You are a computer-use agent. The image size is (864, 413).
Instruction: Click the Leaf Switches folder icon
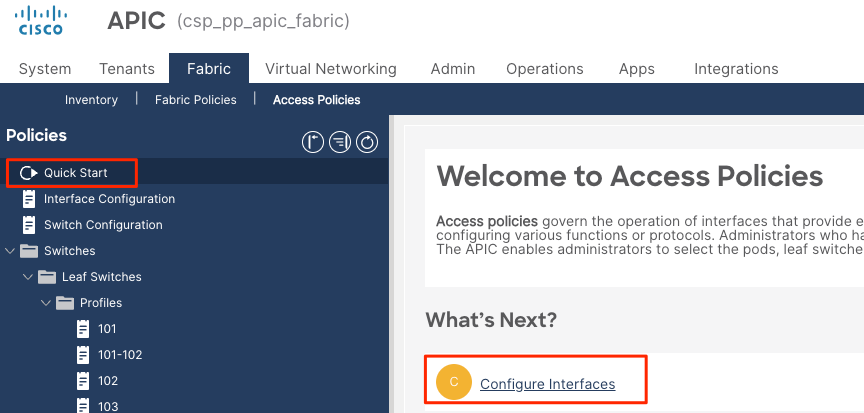[47, 277]
